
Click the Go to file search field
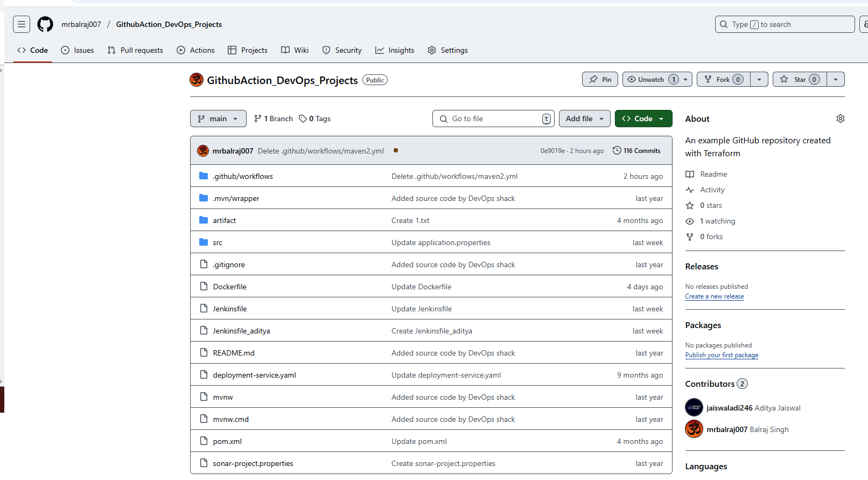(x=493, y=119)
